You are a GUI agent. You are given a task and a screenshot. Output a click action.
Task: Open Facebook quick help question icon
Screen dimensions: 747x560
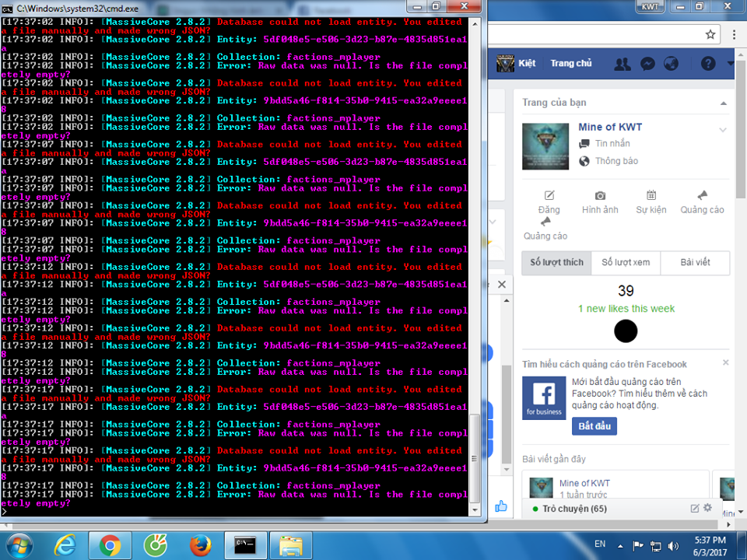(x=708, y=63)
